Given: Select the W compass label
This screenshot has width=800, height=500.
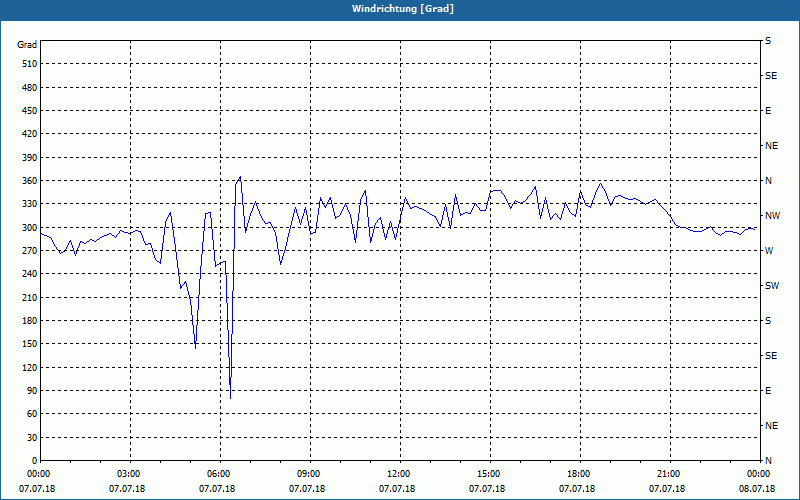Looking at the screenshot, I should coord(769,251).
